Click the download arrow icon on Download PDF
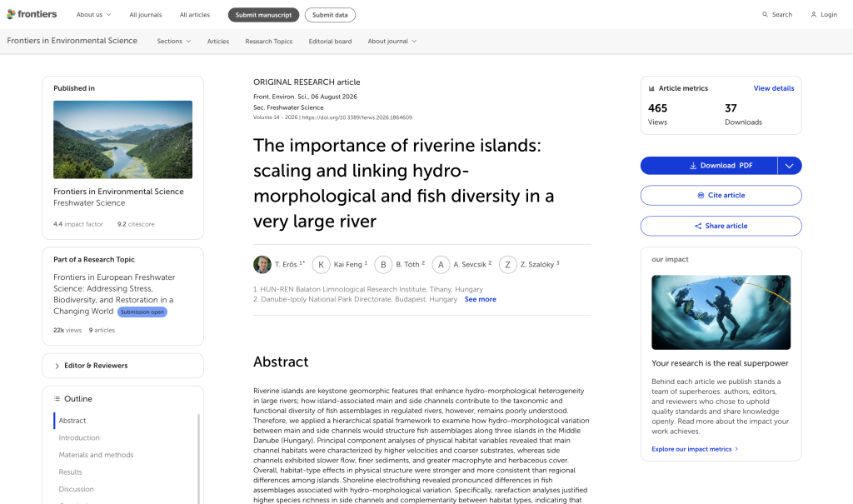This screenshot has width=853, height=504. tap(693, 166)
